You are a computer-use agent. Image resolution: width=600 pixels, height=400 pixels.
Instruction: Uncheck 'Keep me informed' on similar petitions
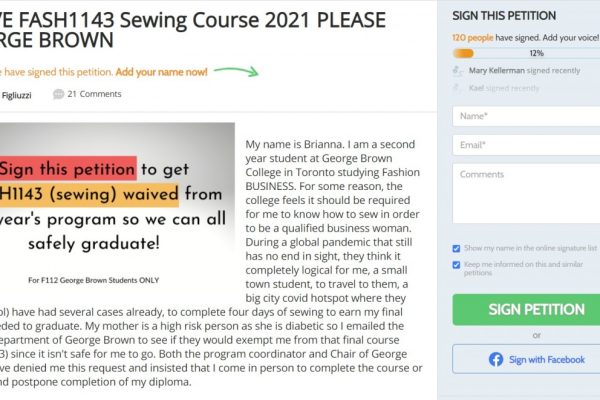457,265
